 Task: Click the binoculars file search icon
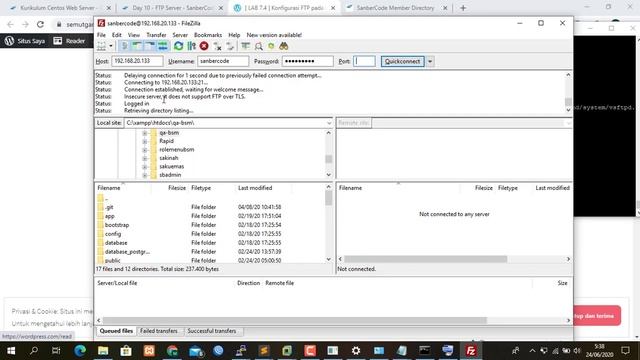point(284,46)
